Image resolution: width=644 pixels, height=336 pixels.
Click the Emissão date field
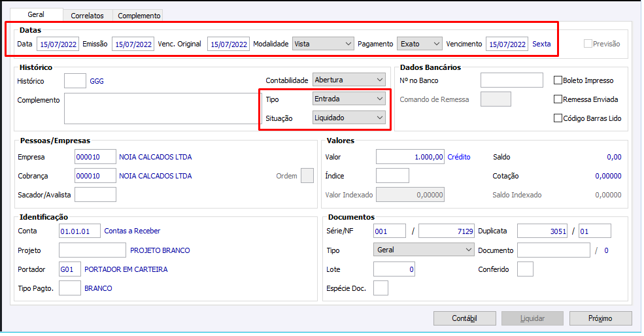coord(133,44)
